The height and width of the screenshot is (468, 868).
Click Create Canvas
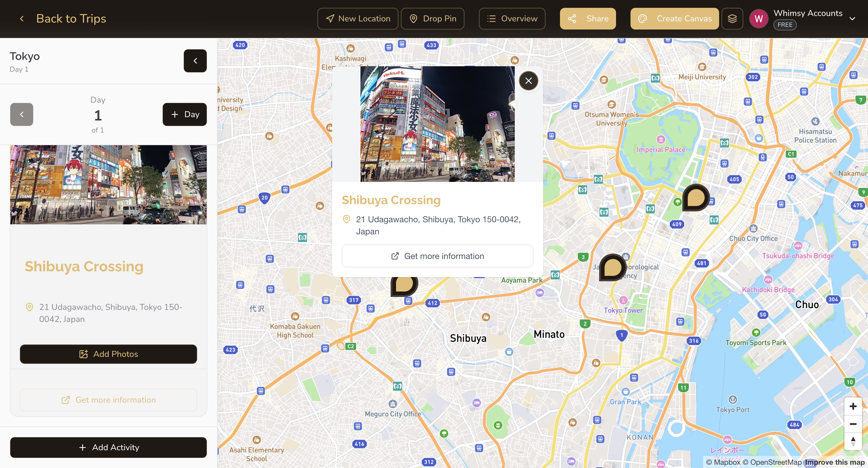click(674, 18)
